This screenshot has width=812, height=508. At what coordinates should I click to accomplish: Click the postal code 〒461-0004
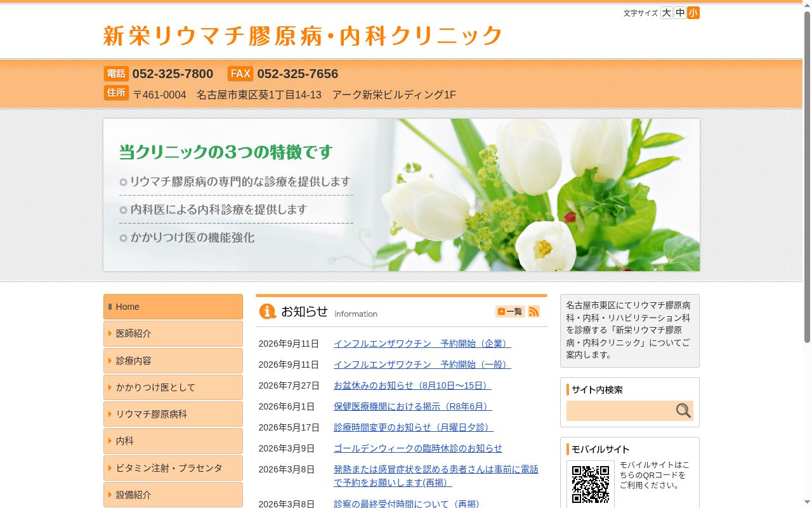(159, 95)
